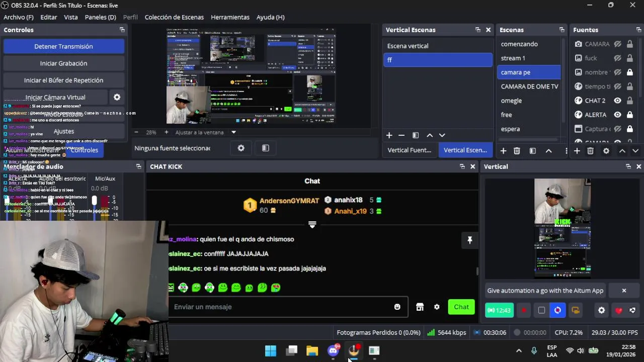Add a new vertical scene
The width and height of the screenshot is (644, 362).
click(x=389, y=135)
